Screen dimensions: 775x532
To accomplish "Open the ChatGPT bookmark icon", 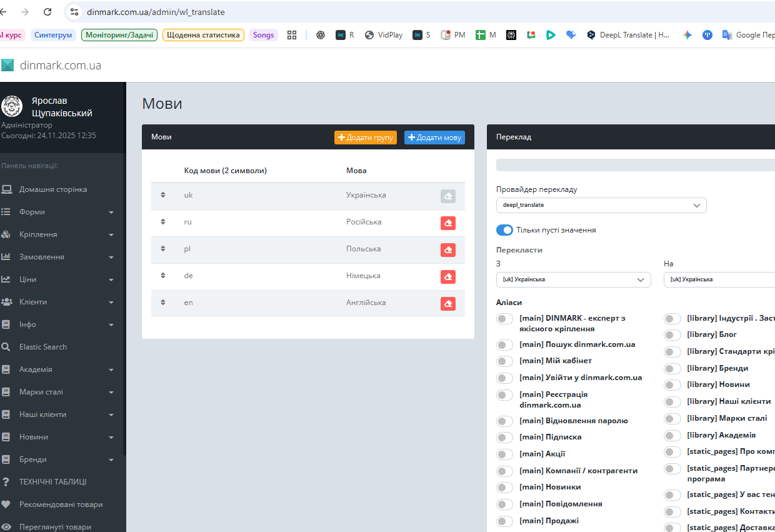I will pos(321,35).
